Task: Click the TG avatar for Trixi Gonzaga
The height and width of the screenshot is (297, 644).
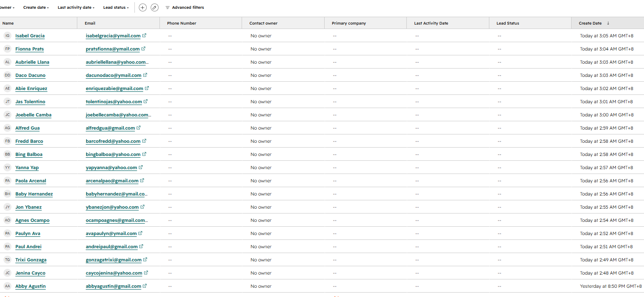Action: 7,260
